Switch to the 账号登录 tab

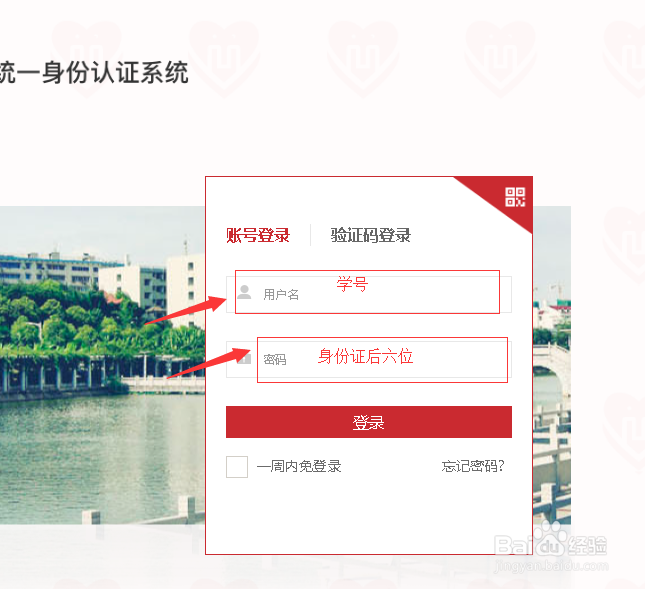pyautogui.click(x=258, y=235)
